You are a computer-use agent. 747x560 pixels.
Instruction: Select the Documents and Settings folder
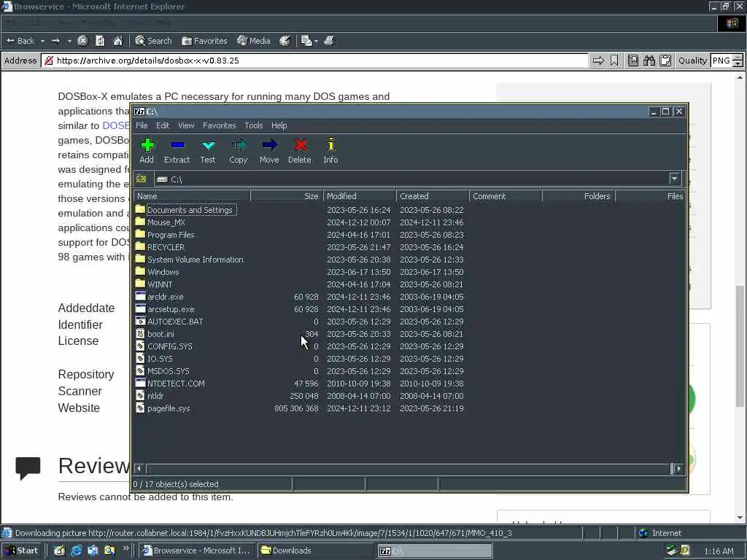click(189, 210)
